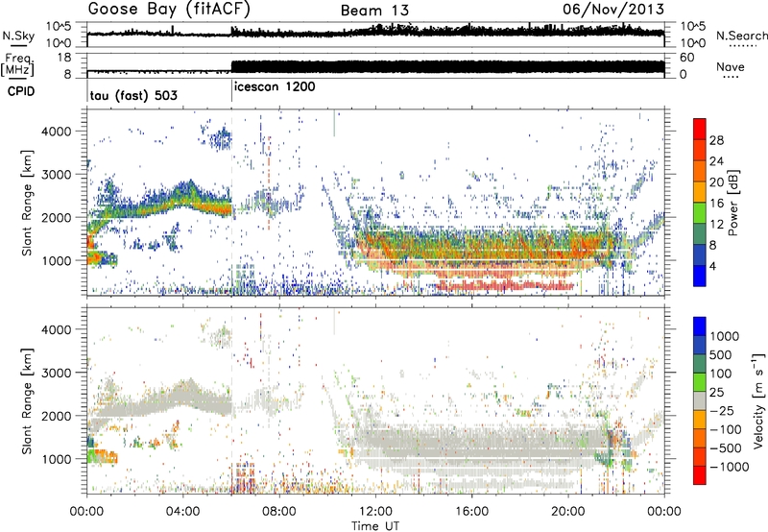Image resolution: width=768 pixels, height=532 pixels.
Task: Click the "Time UT" axis title
Action: [375, 526]
